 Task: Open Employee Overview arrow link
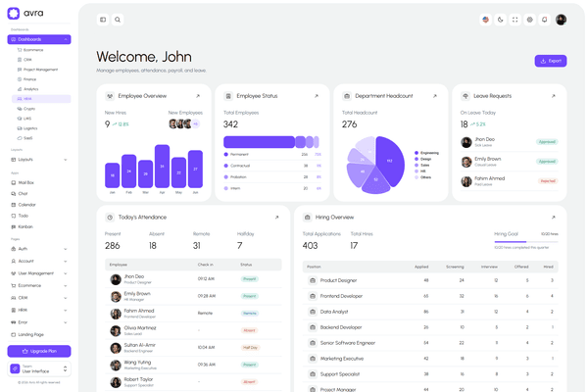pos(198,96)
